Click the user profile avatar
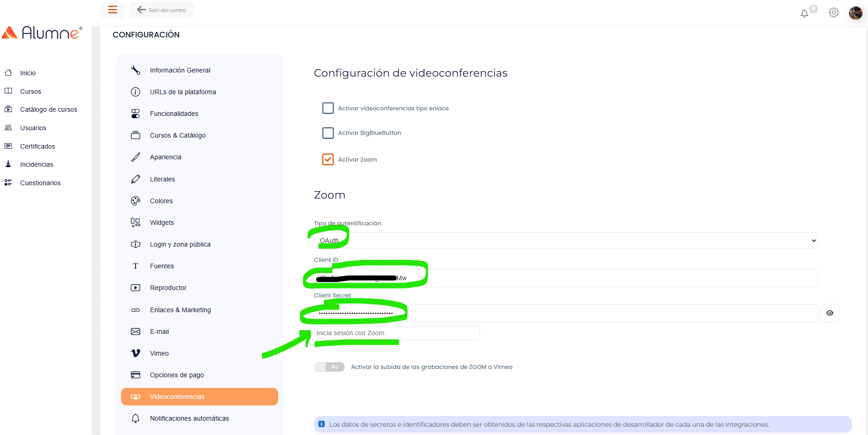The image size is (868, 435). (x=855, y=13)
